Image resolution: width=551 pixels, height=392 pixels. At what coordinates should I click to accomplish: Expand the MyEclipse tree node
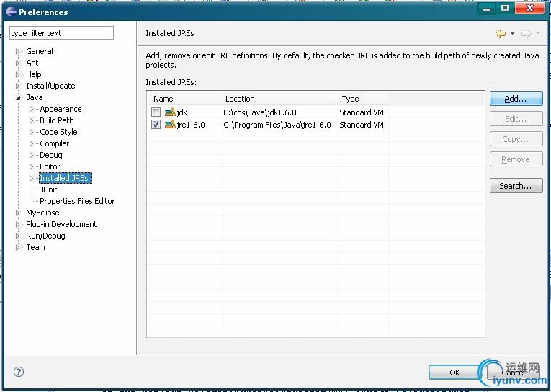(x=17, y=213)
